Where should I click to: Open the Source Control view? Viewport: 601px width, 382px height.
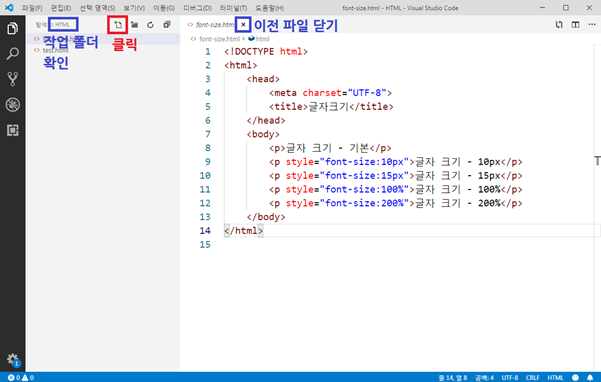12,79
